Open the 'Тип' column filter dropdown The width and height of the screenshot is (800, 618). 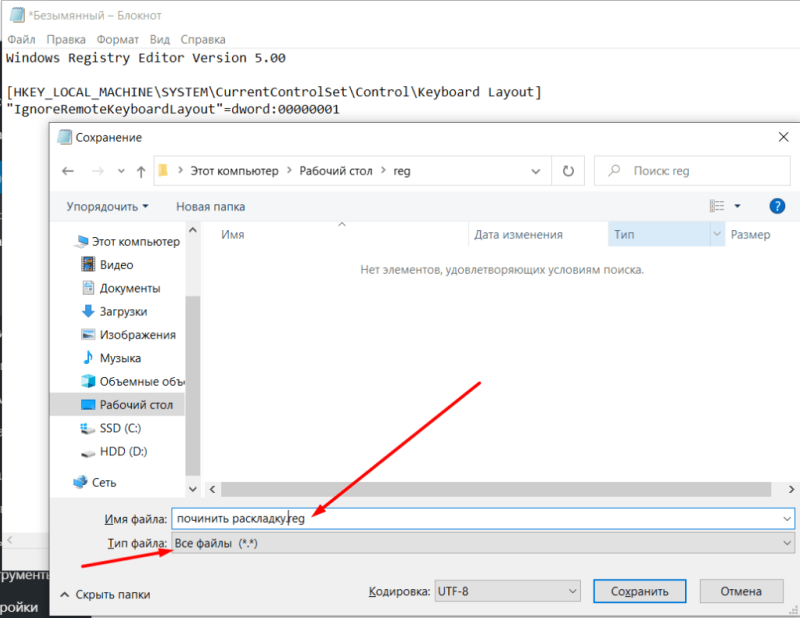717,234
